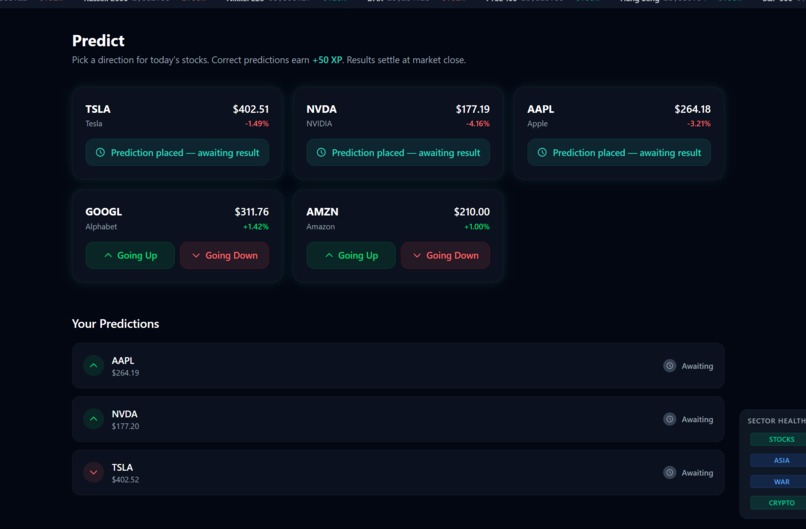Click AMZN change +1.00%
The image size is (806, 529).
477,227
